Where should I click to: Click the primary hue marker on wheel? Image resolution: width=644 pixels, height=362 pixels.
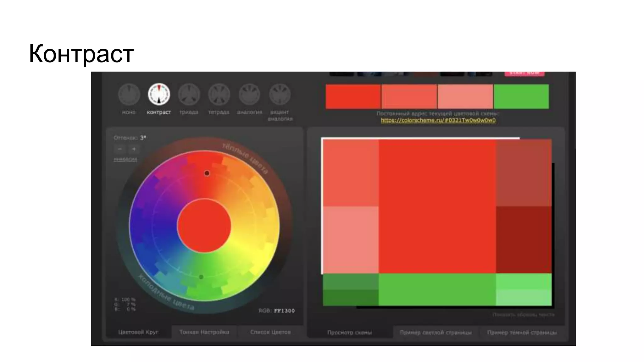207,173
